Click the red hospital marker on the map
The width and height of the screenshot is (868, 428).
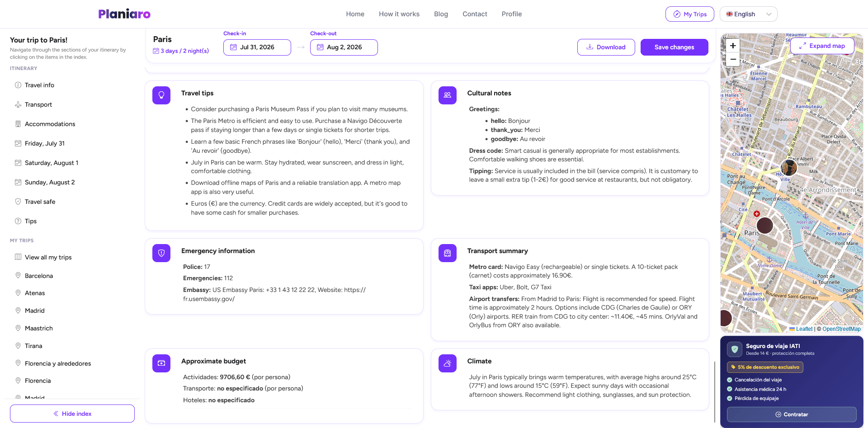(x=757, y=214)
